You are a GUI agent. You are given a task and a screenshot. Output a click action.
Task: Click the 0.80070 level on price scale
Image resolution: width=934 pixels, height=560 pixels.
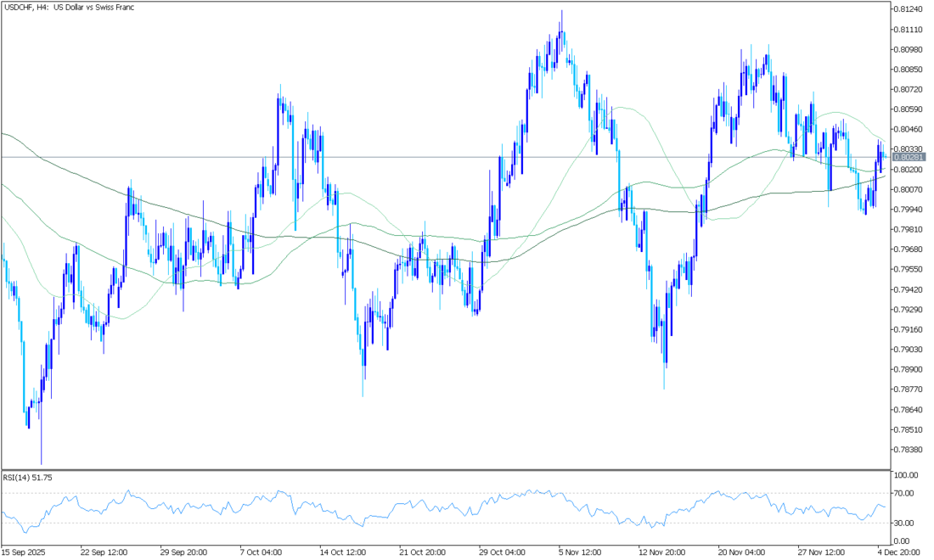pyautogui.click(x=908, y=189)
